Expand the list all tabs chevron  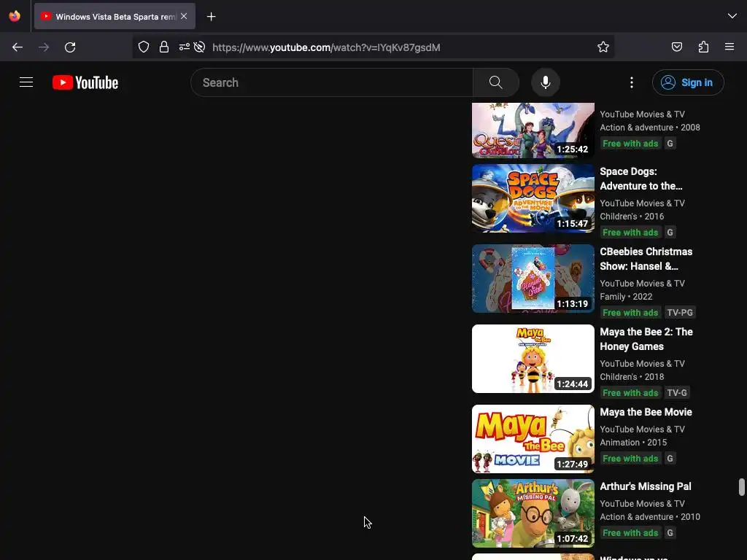[732, 16]
